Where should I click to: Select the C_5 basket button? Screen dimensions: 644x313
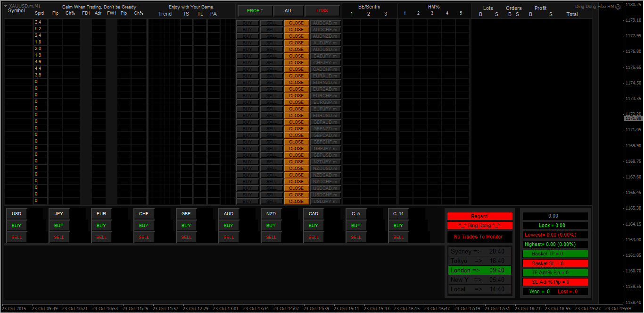(x=356, y=213)
